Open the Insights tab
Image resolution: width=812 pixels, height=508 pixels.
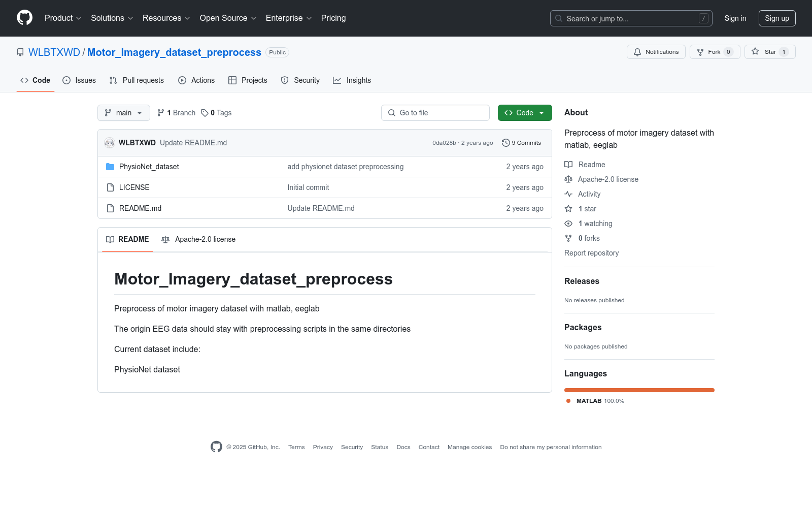(352, 80)
